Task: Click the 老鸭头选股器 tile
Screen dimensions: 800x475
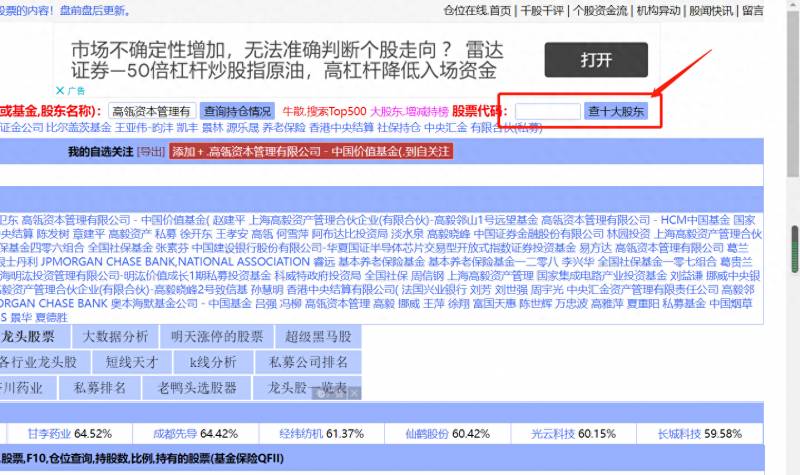Action: coord(197,388)
